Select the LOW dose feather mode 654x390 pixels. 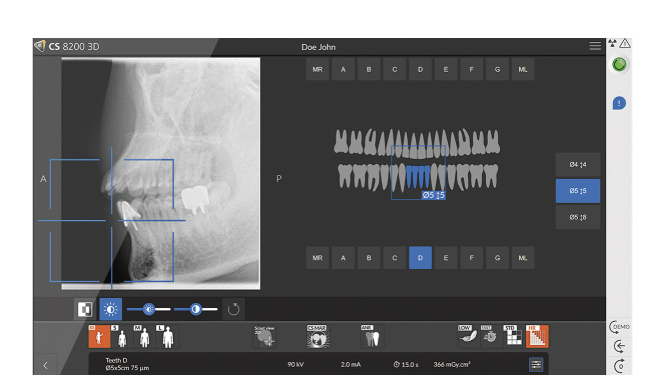468,336
